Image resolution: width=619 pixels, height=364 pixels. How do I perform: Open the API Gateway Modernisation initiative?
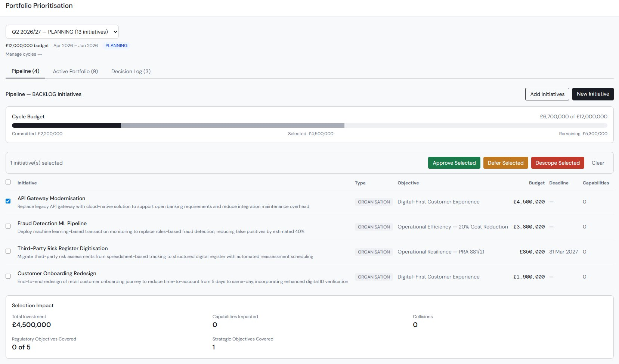coord(51,198)
